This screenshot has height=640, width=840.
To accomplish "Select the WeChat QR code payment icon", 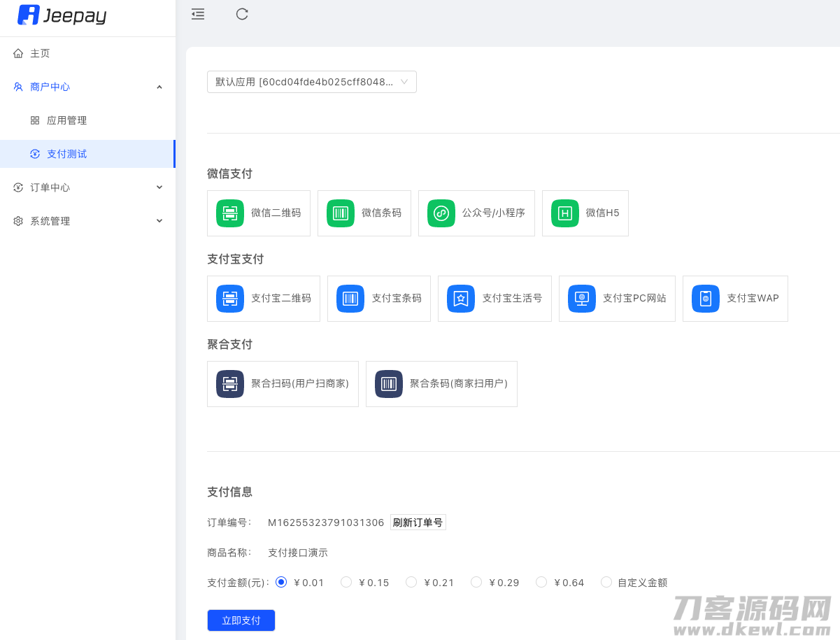I will click(230, 213).
